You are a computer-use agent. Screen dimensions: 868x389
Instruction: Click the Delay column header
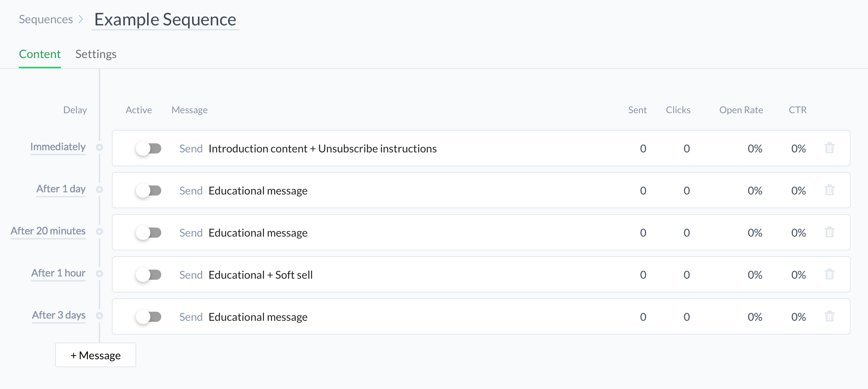pyautogui.click(x=75, y=110)
